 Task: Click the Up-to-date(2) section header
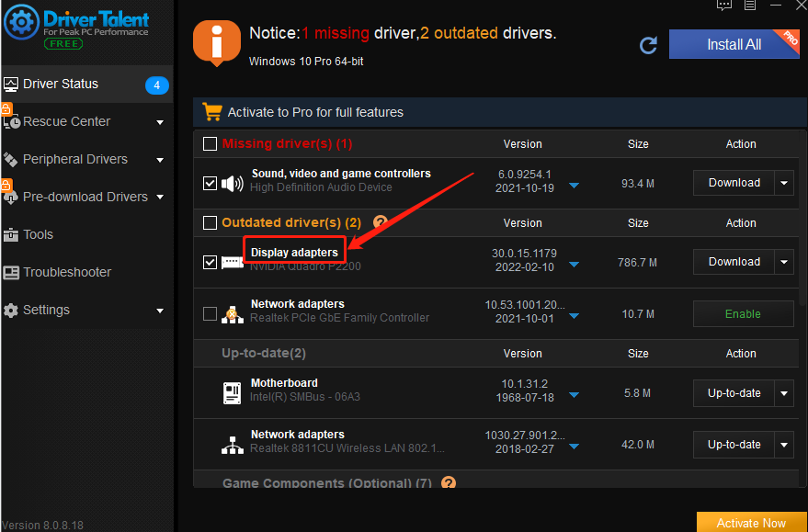tap(264, 354)
